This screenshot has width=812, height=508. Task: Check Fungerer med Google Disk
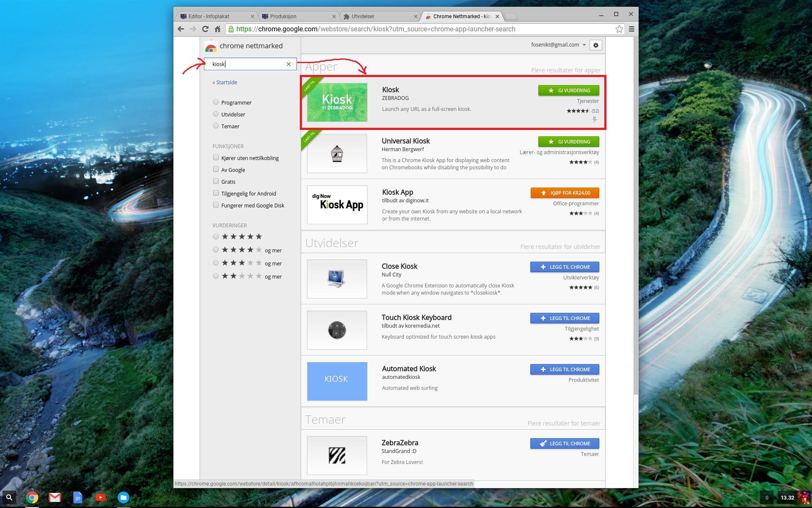coord(216,205)
